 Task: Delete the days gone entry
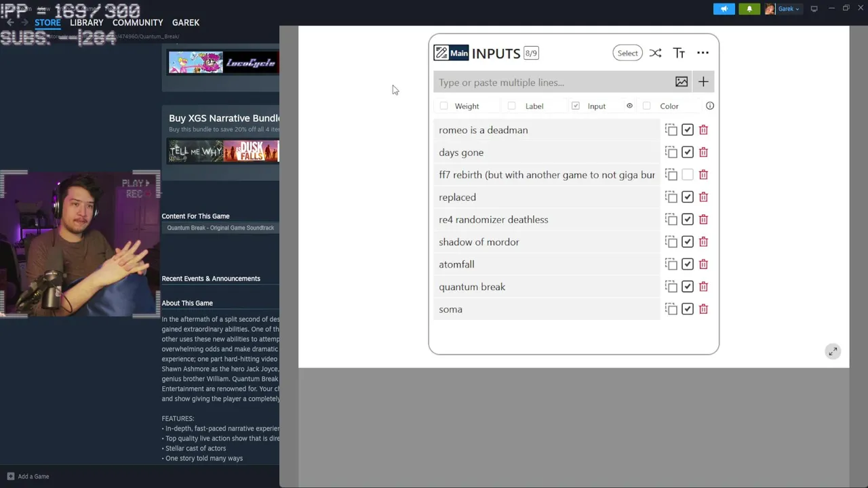(703, 152)
